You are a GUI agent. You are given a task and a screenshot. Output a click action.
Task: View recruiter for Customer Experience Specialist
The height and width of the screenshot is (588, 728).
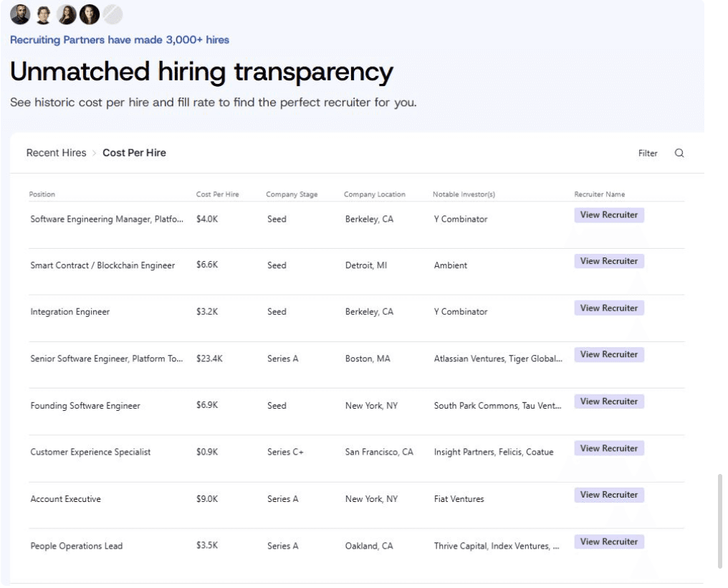click(x=608, y=449)
